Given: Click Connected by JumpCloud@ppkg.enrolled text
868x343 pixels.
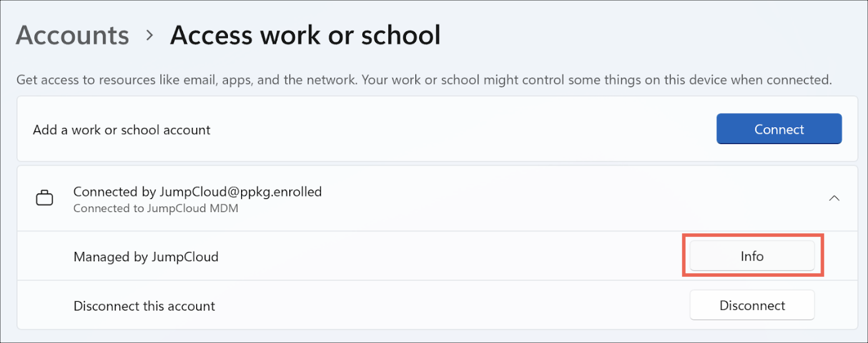Looking at the screenshot, I should pyautogui.click(x=197, y=192).
